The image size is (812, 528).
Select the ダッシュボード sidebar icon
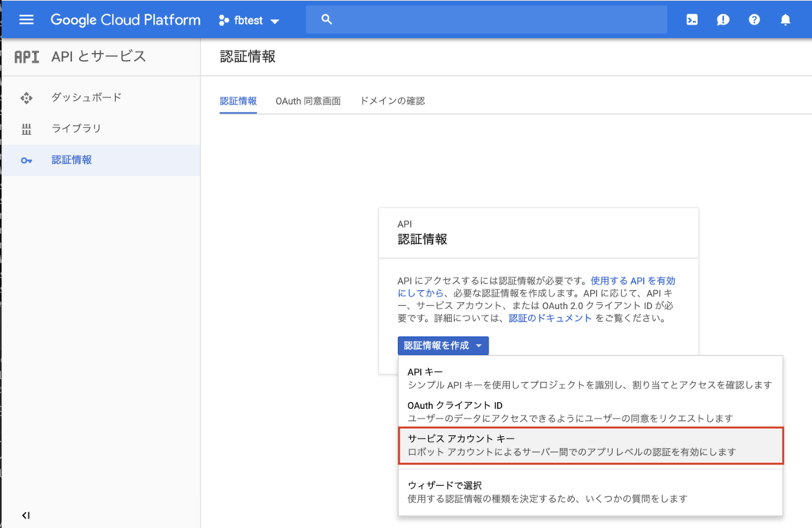(x=26, y=97)
